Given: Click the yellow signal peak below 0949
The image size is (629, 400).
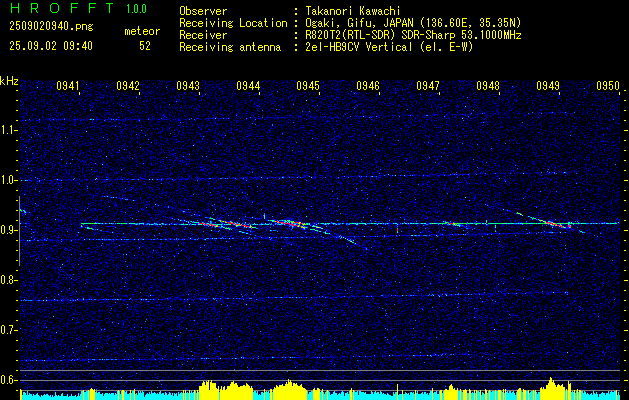Looking at the screenshot, I should [x=552, y=387].
